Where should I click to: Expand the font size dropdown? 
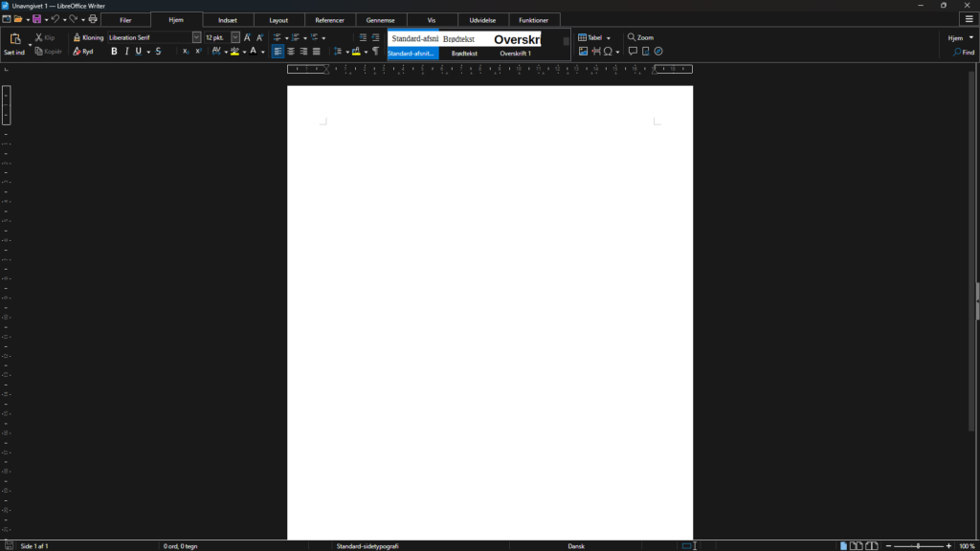click(235, 37)
